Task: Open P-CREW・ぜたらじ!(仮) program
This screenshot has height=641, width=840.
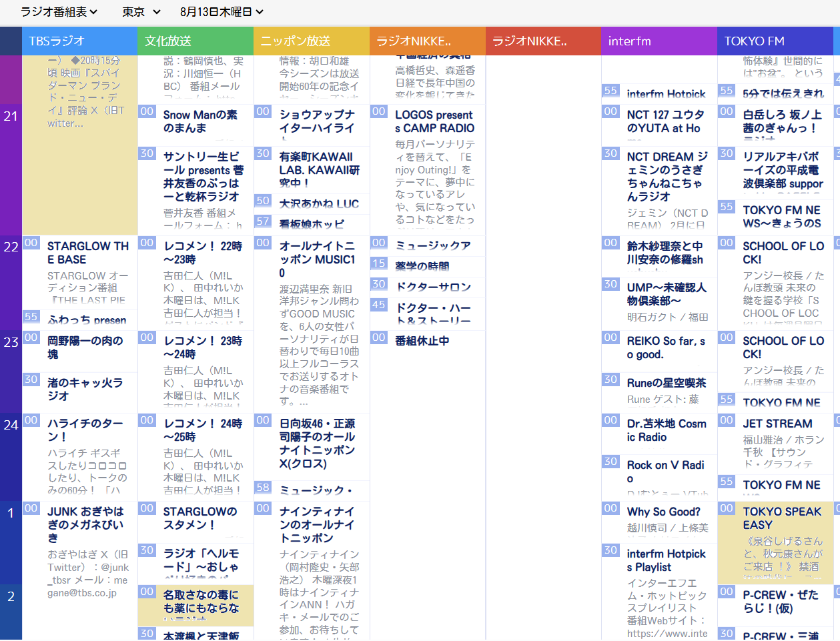Action: pos(781,602)
